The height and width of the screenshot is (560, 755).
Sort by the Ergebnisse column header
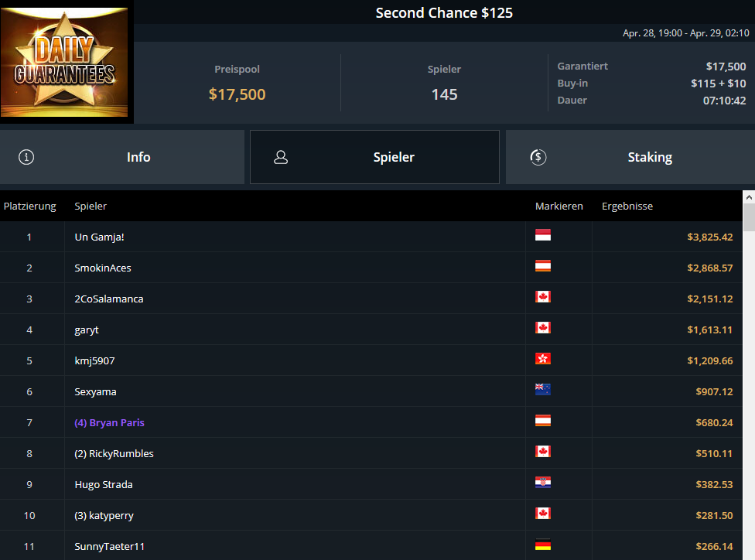[627, 206]
